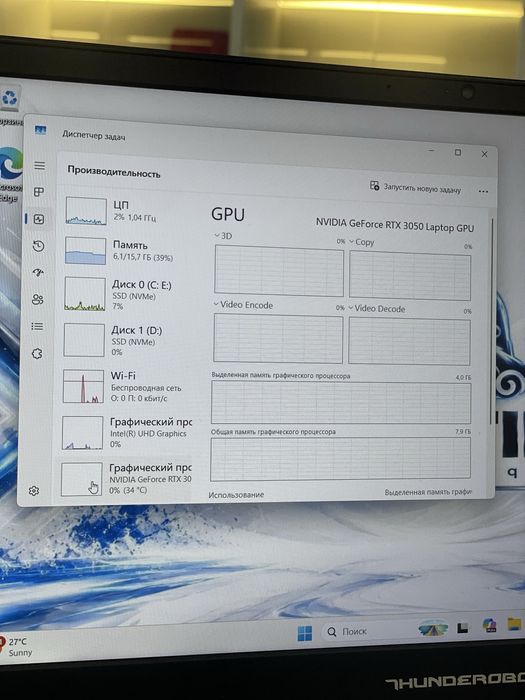Click the Task Manager title bar icon
Screen dimensions: 525x700
tap(41, 130)
